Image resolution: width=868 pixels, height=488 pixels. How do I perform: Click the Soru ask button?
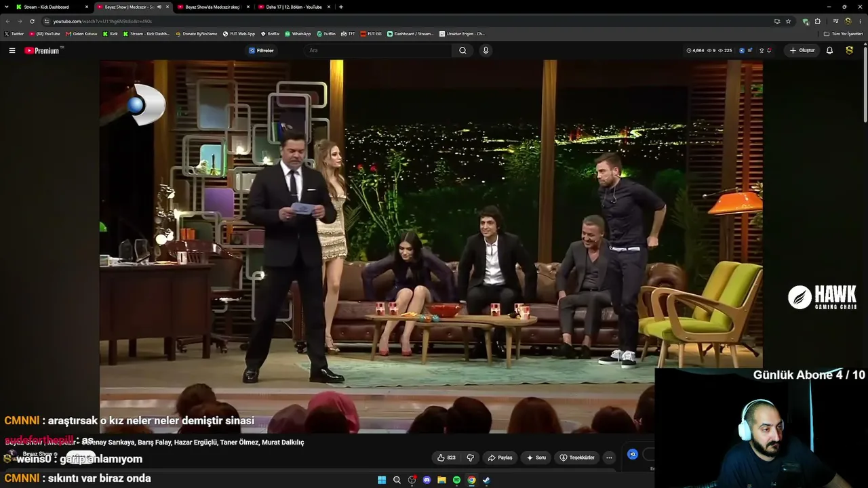536,457
